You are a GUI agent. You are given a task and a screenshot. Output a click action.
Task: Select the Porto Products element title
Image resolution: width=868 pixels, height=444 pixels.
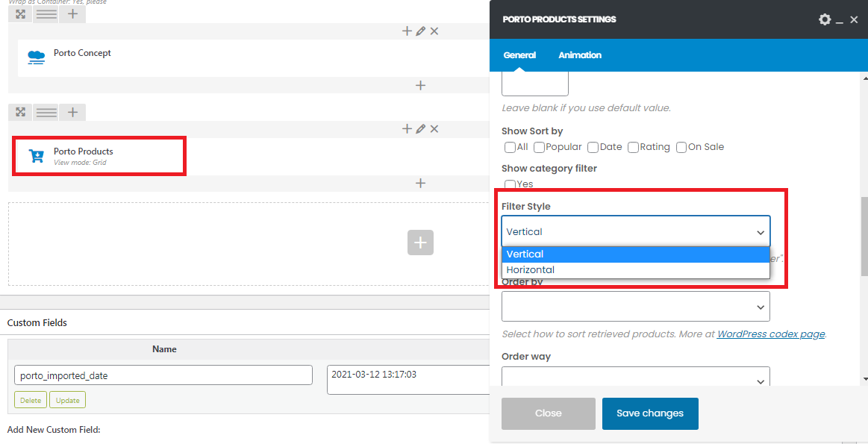(83, 151)
